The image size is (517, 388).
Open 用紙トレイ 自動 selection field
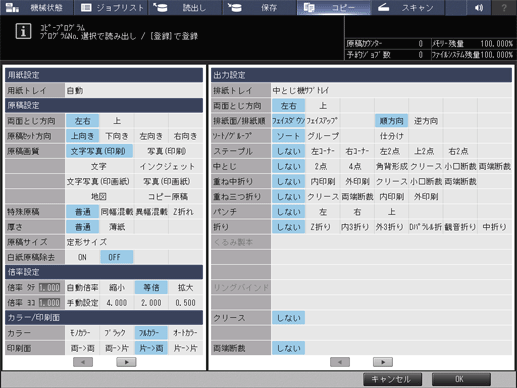134,90
